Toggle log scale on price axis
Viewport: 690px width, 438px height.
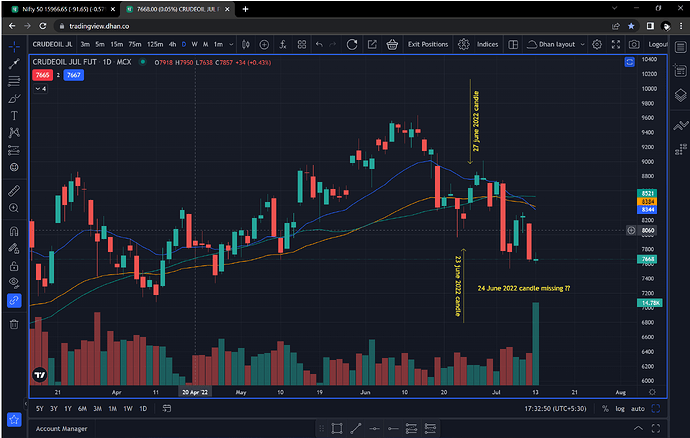pos(618,408)
